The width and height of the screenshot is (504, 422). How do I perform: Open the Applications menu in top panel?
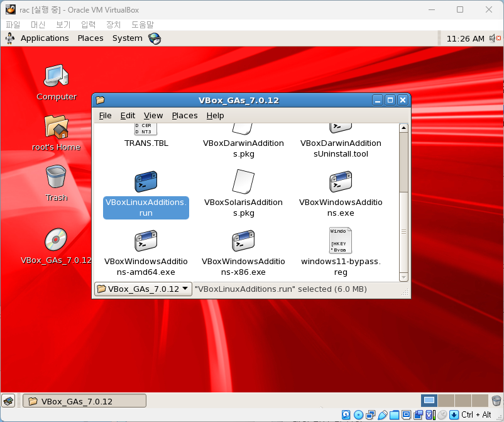coord(45,38)
